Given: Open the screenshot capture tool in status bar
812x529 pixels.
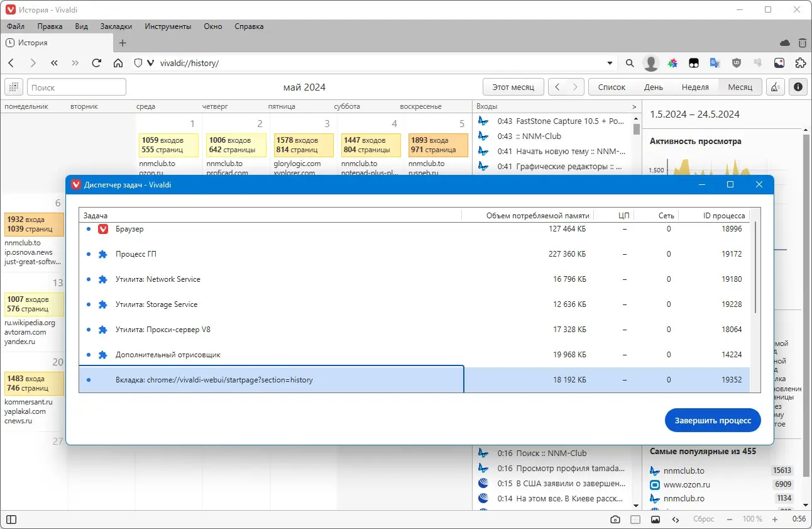Looking at the screenshot, I should 615,519.
